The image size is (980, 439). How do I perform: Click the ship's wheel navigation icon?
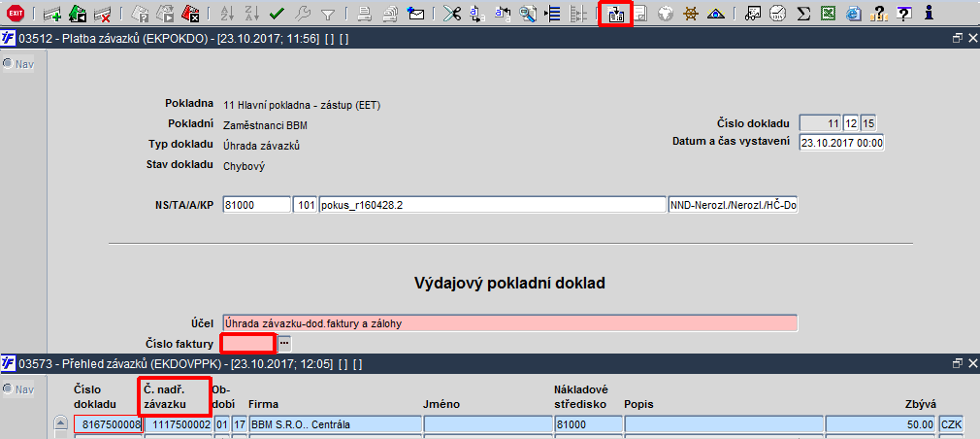tap(690, 14)
